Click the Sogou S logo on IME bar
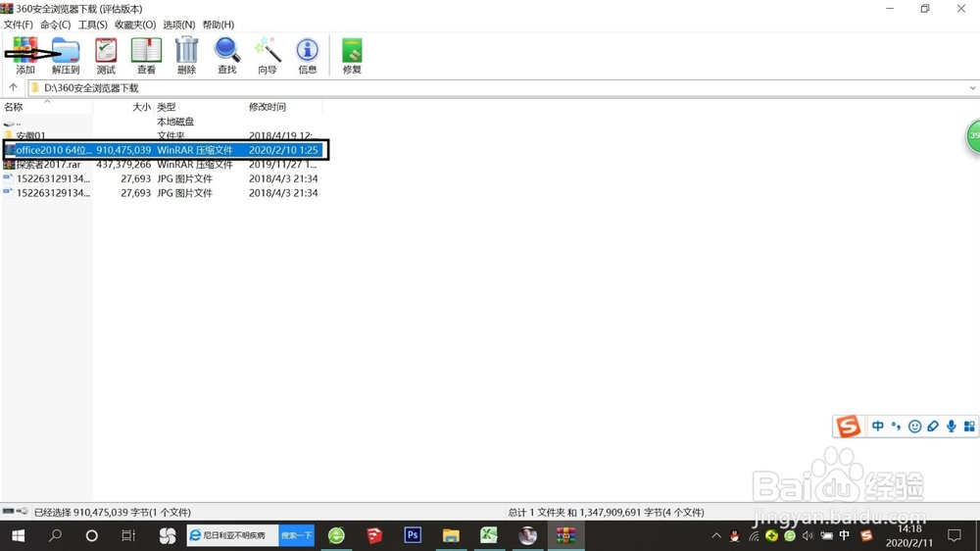Screen dimensions: 980x551 pos(848,426)
